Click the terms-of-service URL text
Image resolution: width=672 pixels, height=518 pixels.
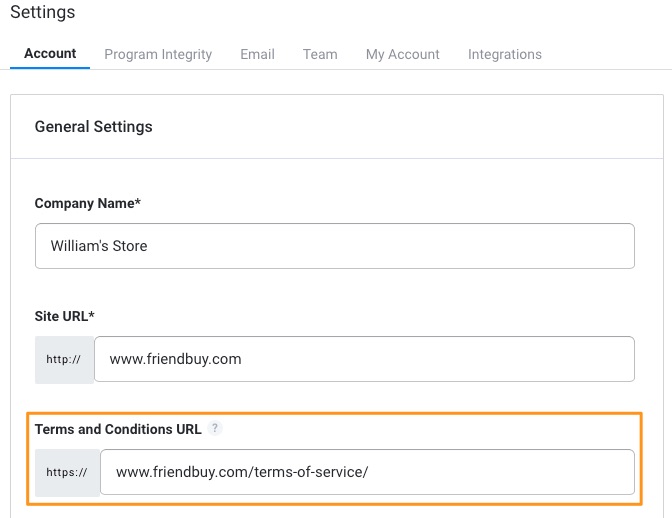tap(242, 472)
